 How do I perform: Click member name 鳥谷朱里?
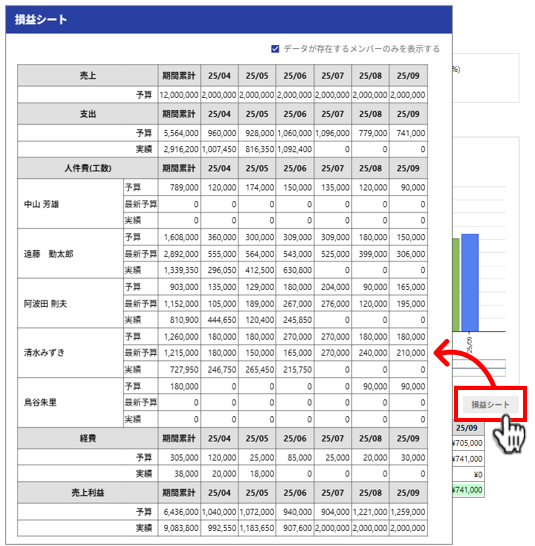click(40, 403)
